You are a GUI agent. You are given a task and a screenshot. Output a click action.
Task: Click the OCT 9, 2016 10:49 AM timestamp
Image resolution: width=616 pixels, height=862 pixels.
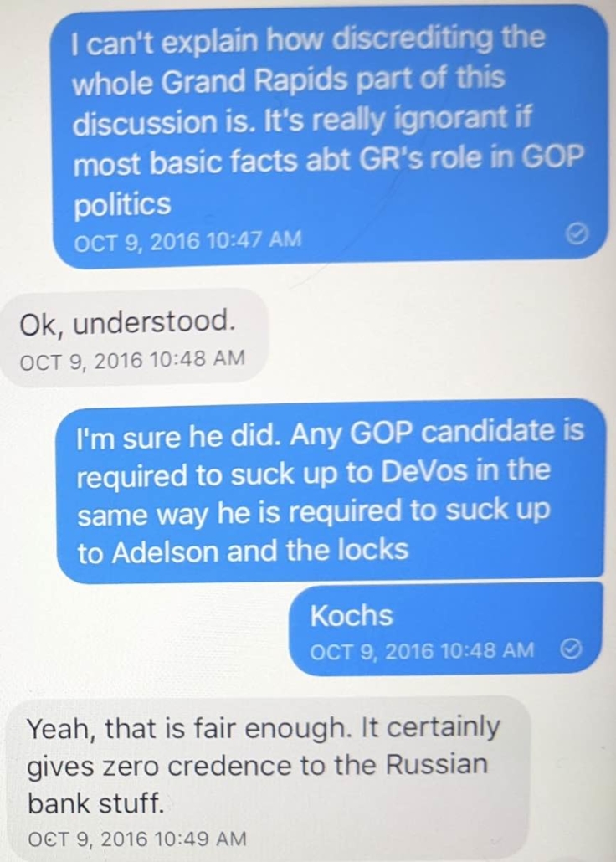tap(137, 839)
